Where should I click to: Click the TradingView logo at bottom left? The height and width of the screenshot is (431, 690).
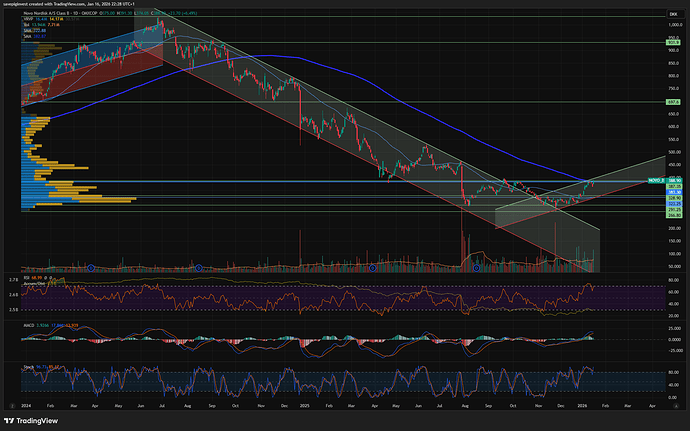point(30,419)
